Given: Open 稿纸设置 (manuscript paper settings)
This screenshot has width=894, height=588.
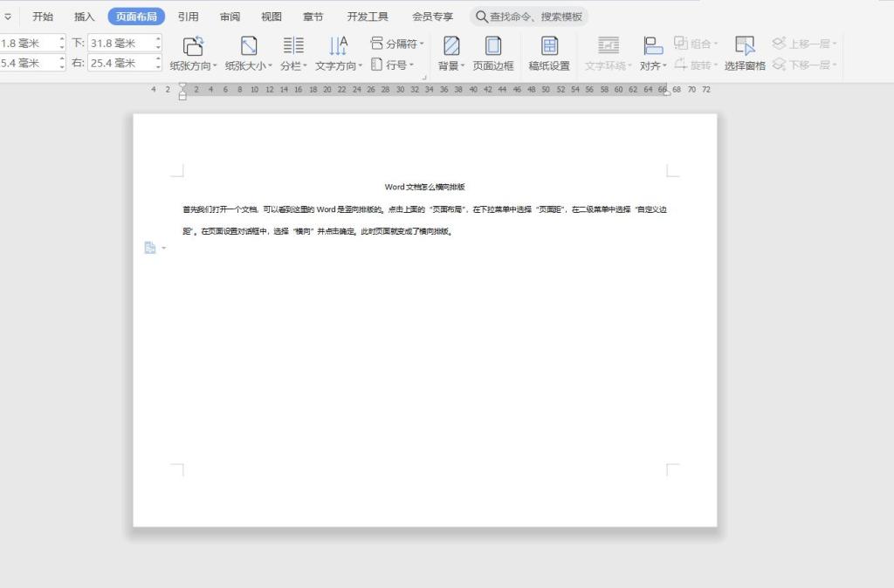Looking at the screenshot, I should 549,46.
